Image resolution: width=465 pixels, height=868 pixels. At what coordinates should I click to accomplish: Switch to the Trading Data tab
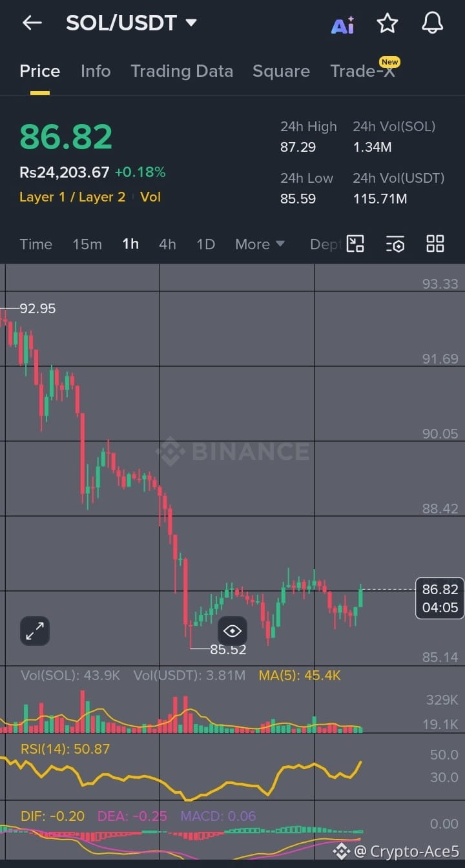(182, 71)
